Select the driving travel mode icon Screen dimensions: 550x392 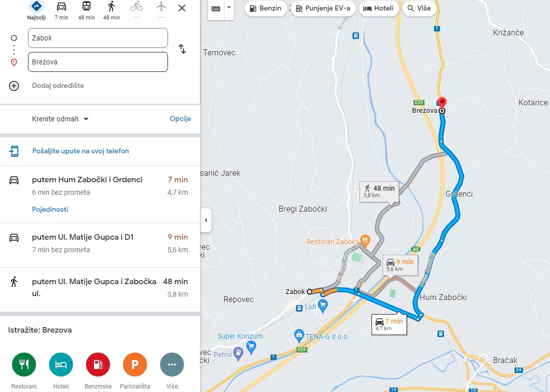[x=61, y=6]
